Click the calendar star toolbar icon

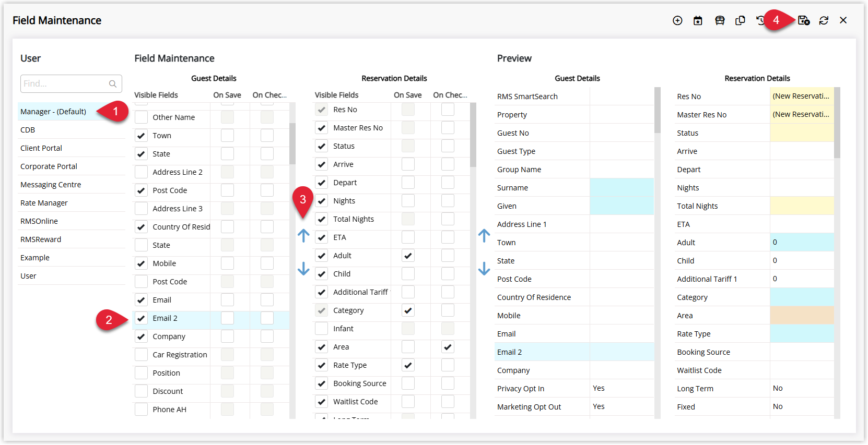(698, 20)
